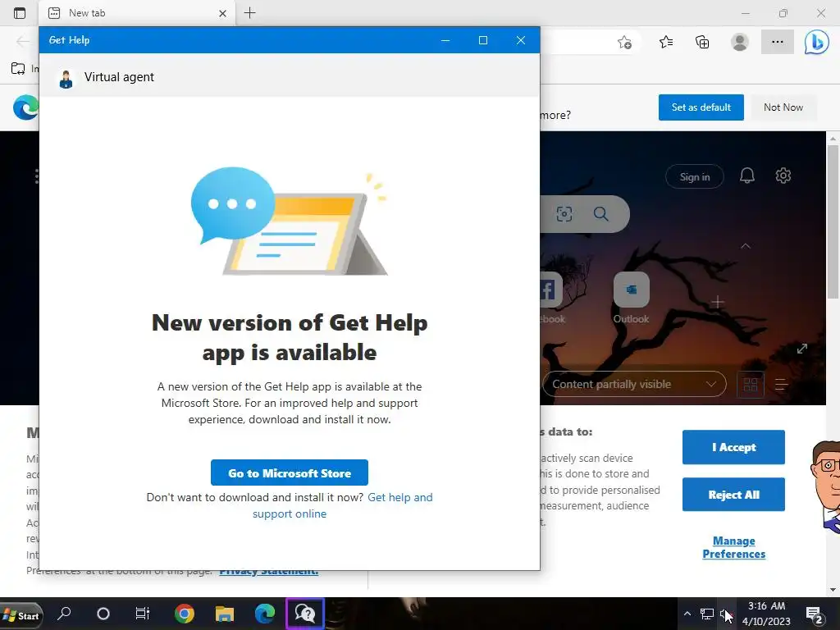
Task: Switch feed to grid view
Action: coord(750,384)
